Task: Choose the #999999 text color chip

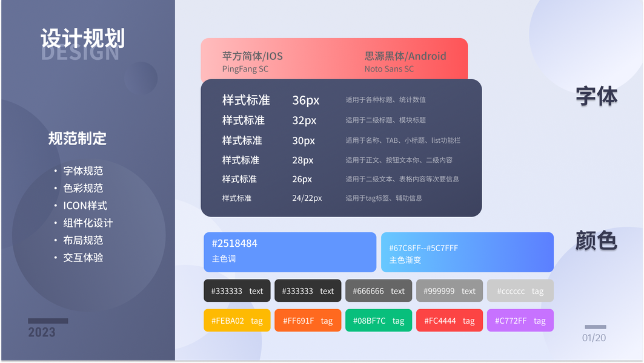Action: [x=450, y=291]
